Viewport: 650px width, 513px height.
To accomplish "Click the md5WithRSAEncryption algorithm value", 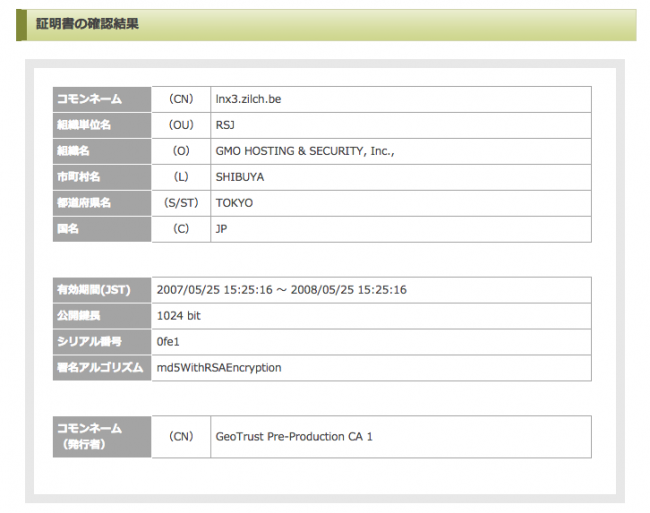I will [219, 368].
